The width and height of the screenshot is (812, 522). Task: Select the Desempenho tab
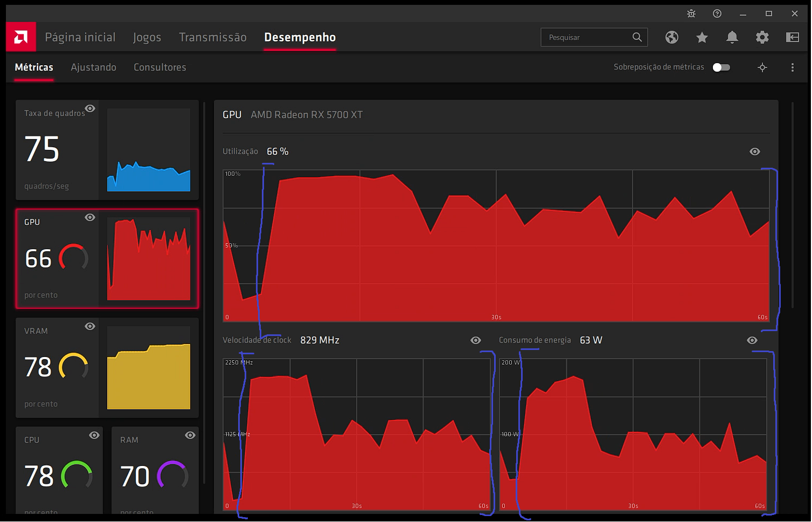point(300,37)
